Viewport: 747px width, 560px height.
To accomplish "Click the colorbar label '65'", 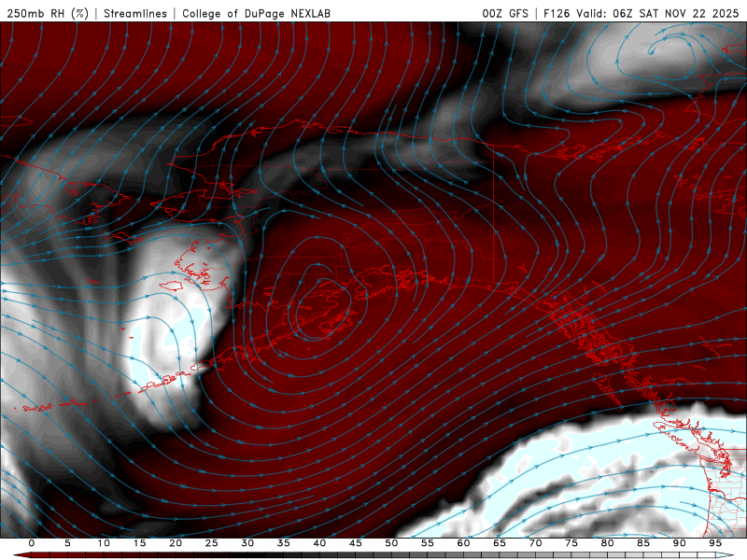I will coord(500,543).
